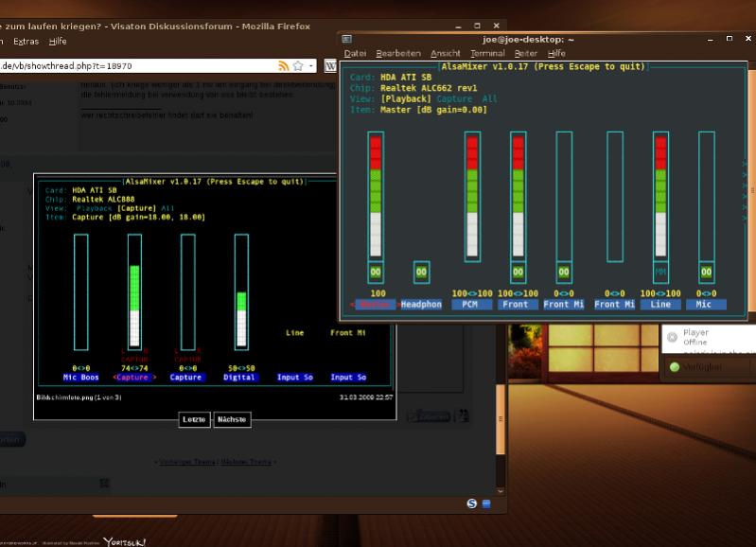Follow the Nächstes Thema link

tap(246, 462)
